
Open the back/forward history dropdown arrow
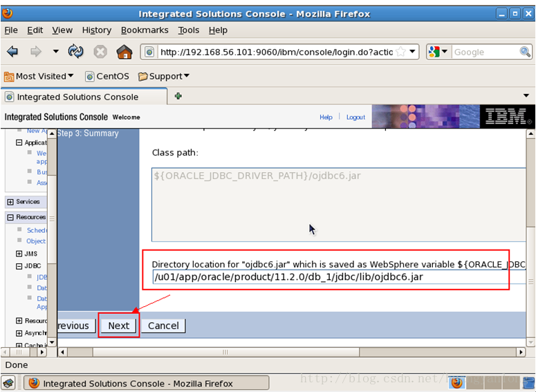point(55,52)
